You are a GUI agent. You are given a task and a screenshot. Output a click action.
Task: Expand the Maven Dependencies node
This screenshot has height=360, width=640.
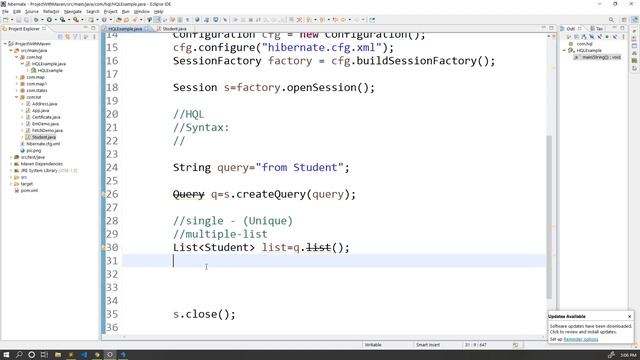[11, 164]
